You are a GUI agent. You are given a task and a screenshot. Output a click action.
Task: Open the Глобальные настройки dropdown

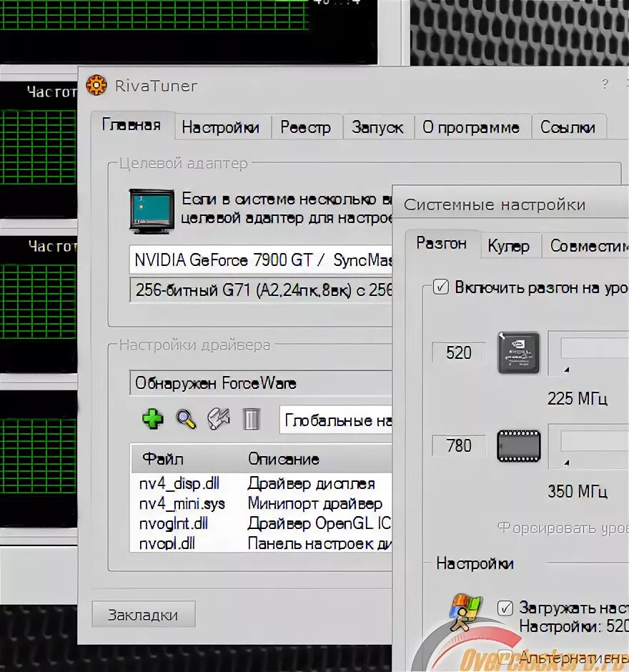(x=336, y=420)
